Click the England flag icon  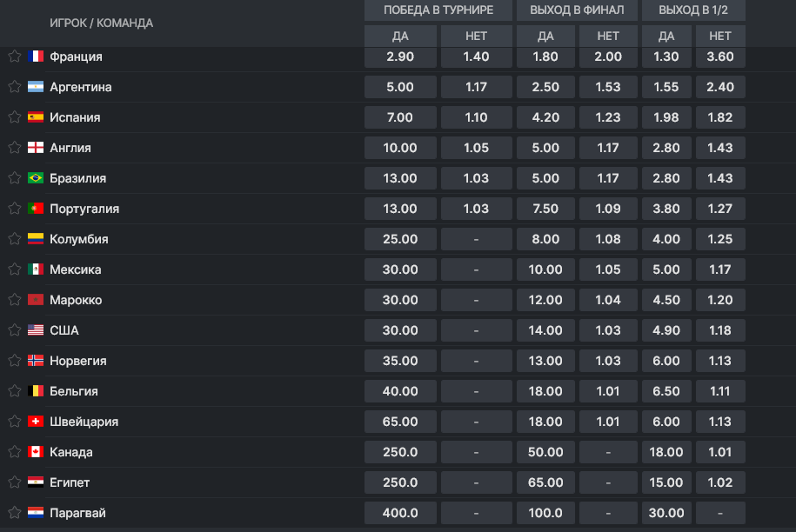(x=36, y=148)
